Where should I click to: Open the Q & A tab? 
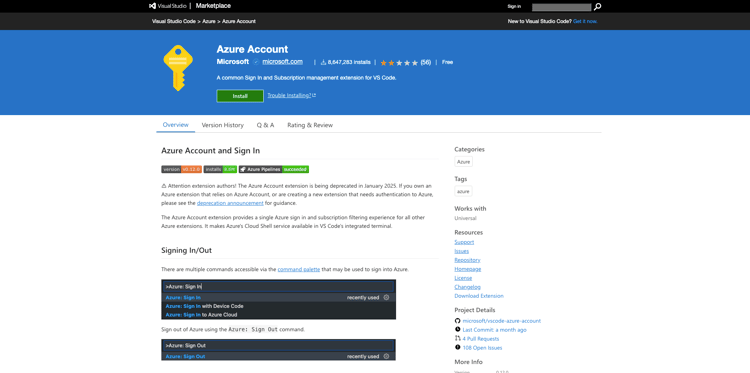click(x=265, y=125)
